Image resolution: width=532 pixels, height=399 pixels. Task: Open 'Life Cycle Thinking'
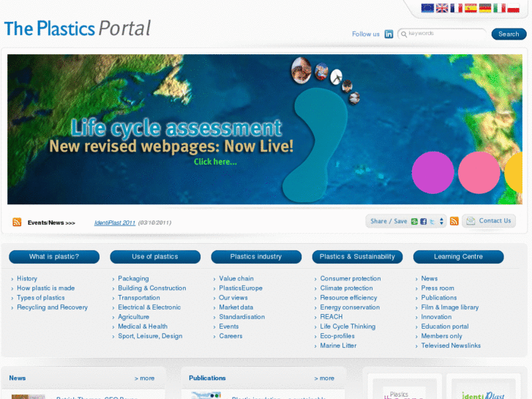click(348, 327)
